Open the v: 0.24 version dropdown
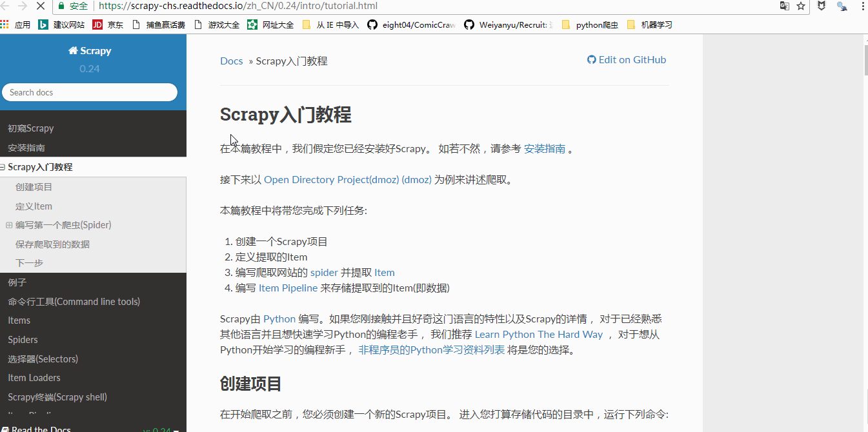Viewport: 868px width, 432px height. click(161, 429)
